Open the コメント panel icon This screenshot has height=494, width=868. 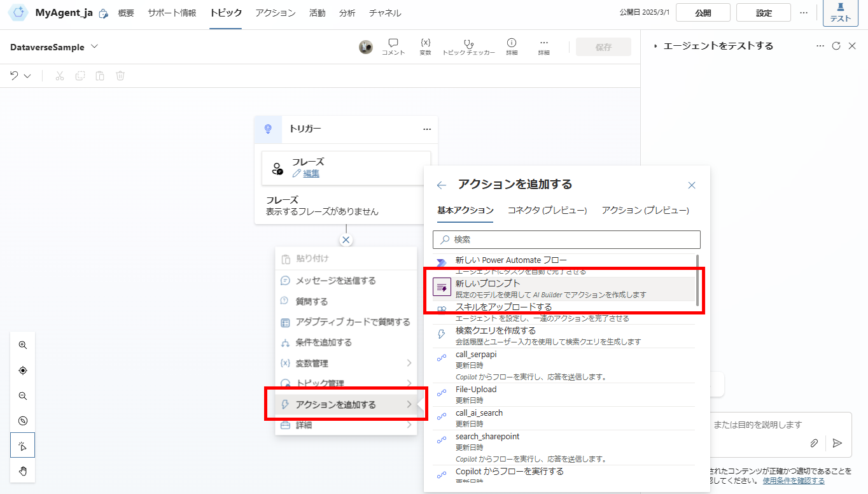pyautogui.click(x=393, y=46)
